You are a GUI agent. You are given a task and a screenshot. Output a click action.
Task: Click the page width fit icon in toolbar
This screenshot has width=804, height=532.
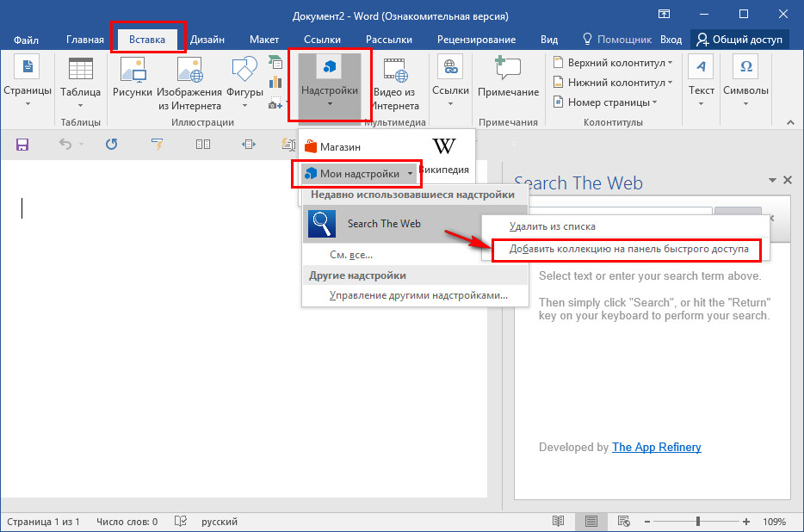click(x=249, y=144)
